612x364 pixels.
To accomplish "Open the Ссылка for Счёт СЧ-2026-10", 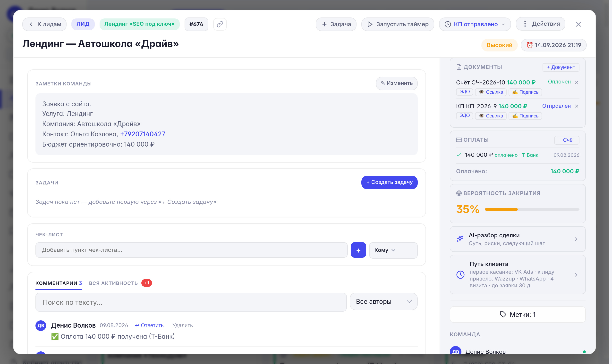I will point(491,92).
